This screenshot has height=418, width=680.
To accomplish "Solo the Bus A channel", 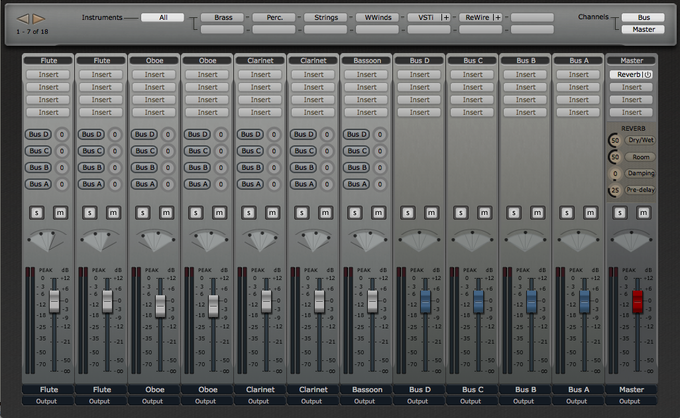I will pyautogui.click(x=567, y=212).
